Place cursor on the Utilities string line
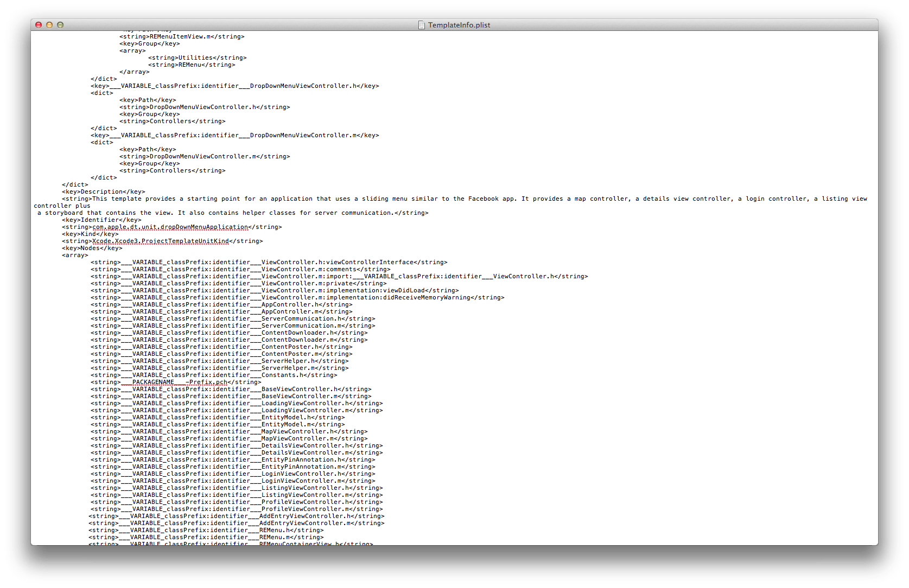 point(197,57)
